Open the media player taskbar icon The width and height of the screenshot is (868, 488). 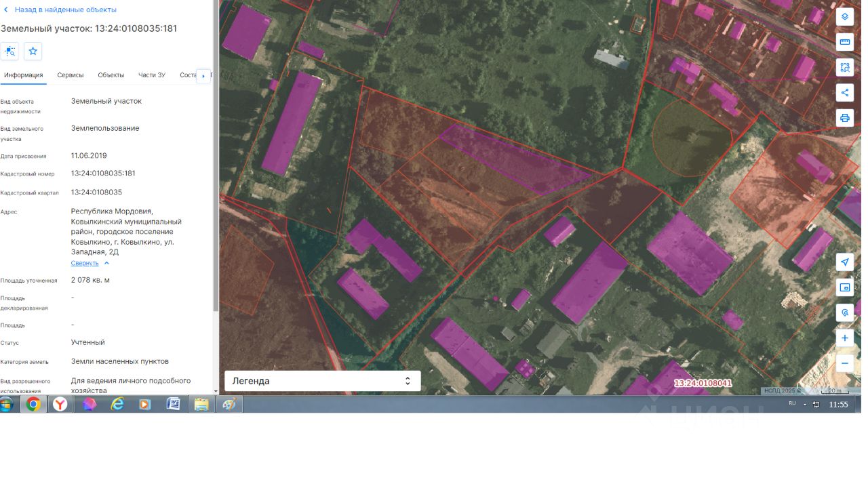pyautogui.click(x=144, y=405)
